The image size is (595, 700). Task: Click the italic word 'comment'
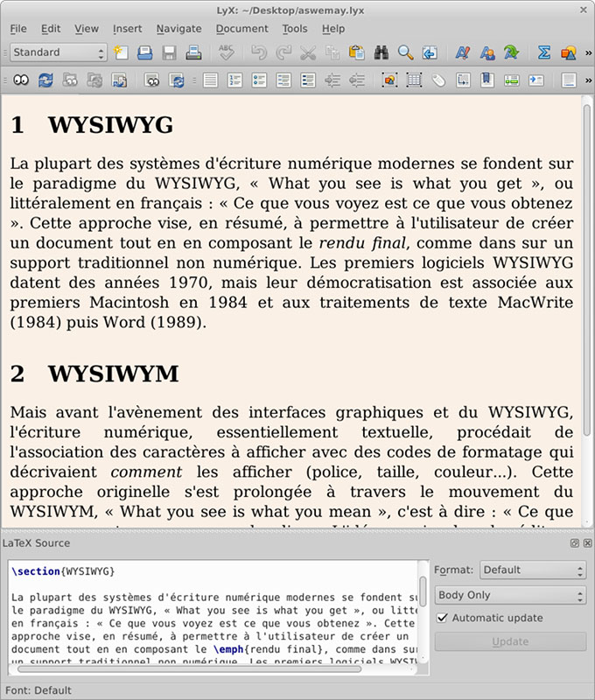tap(146, 472)
